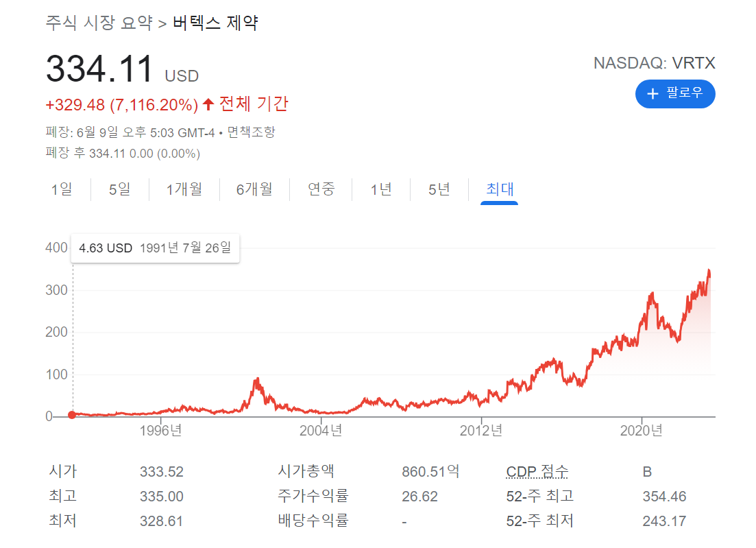This screenshot has height=548, width=756.
Task: Click the 시가총액 value 860.51억
Action: pos(430,471)
